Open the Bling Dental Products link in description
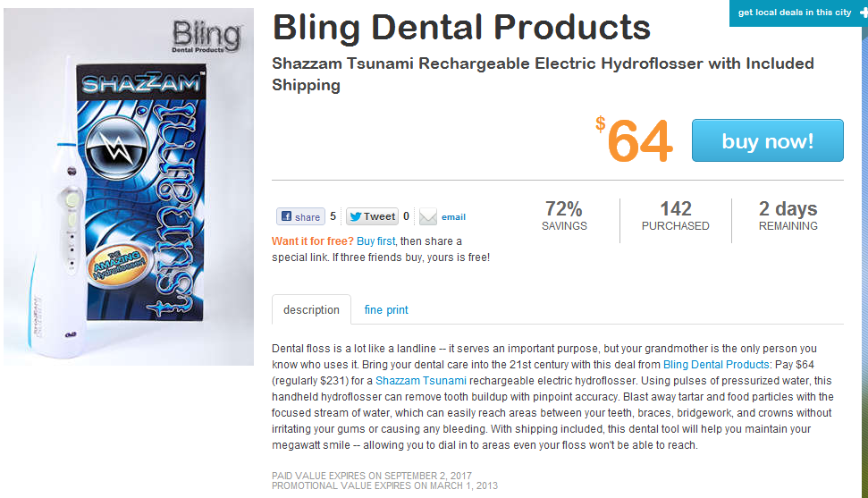 pos(716,365)
